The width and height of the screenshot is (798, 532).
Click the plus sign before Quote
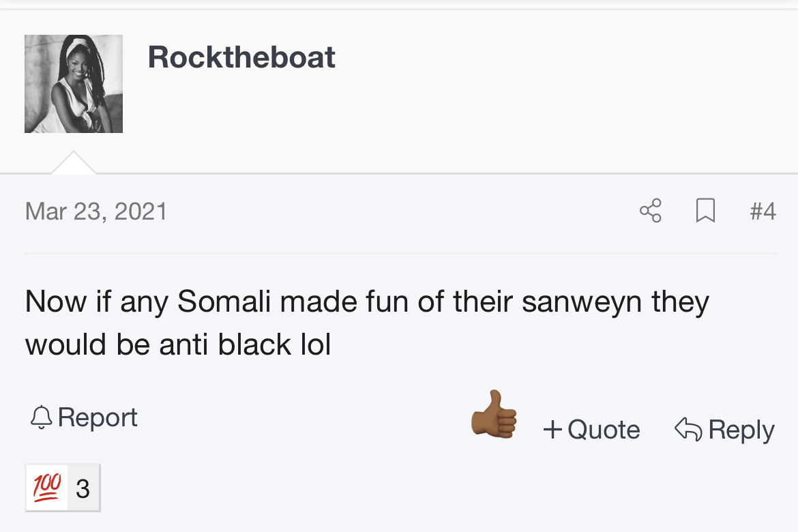click(x=552, y=429)
